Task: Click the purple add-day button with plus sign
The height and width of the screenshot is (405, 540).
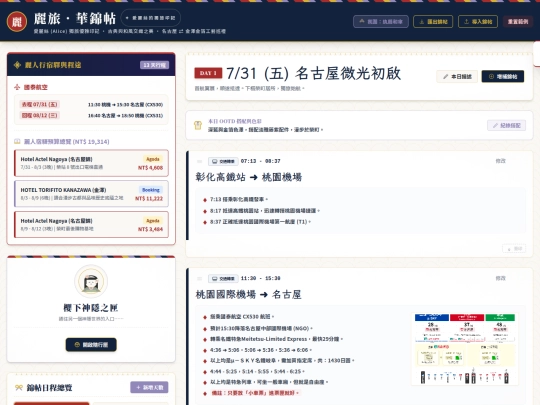Action: point(149,387)
